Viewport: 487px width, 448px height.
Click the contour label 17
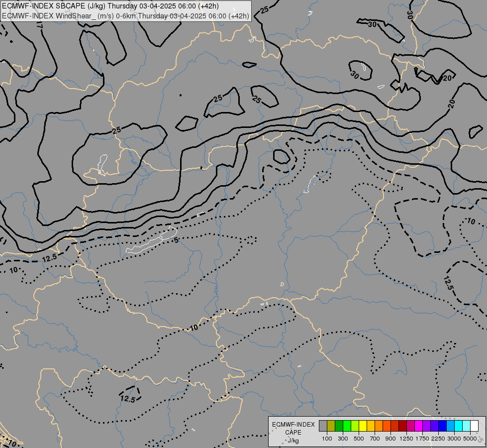click(39, 25)
